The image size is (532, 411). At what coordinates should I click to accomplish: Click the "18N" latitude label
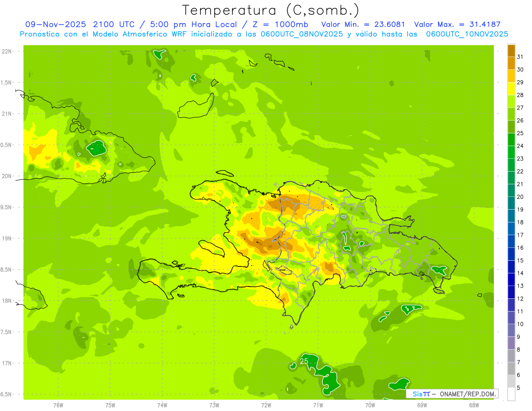tap(7, 301)
